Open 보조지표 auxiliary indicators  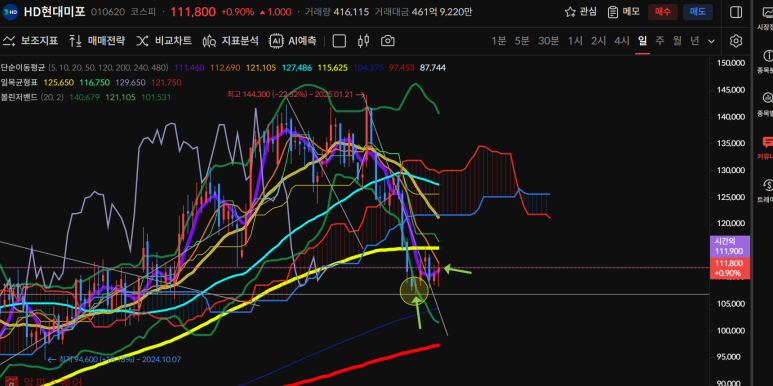pos(30,41)
